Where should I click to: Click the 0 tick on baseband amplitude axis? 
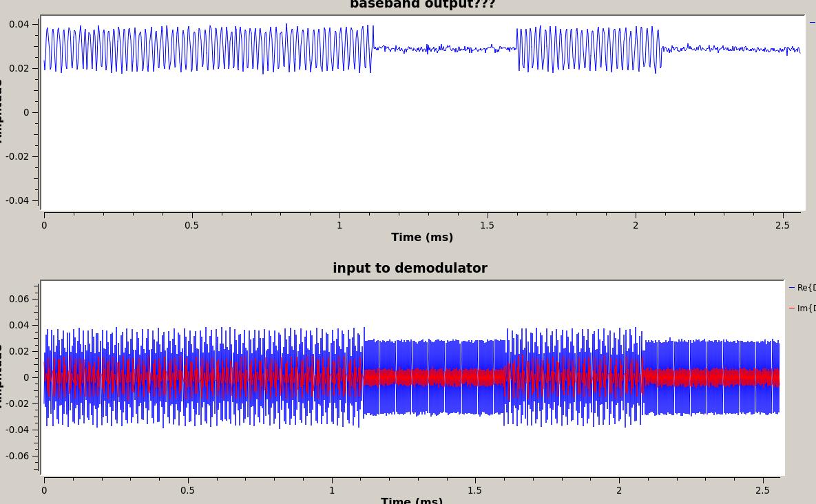tap(26, 112)
